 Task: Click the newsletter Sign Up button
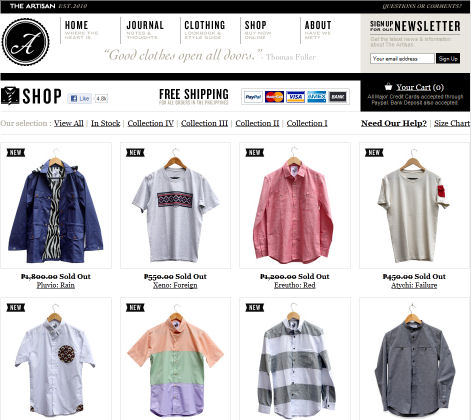(448, 59)
